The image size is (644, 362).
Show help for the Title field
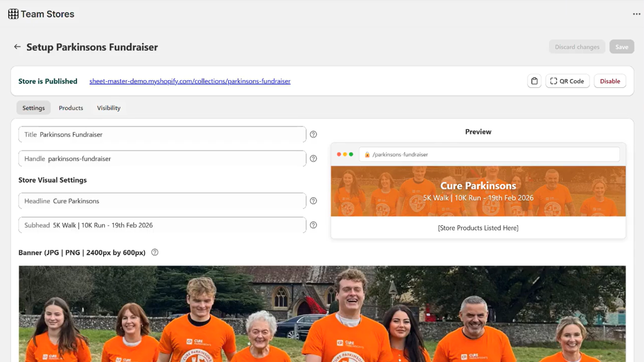click(313, 134)
